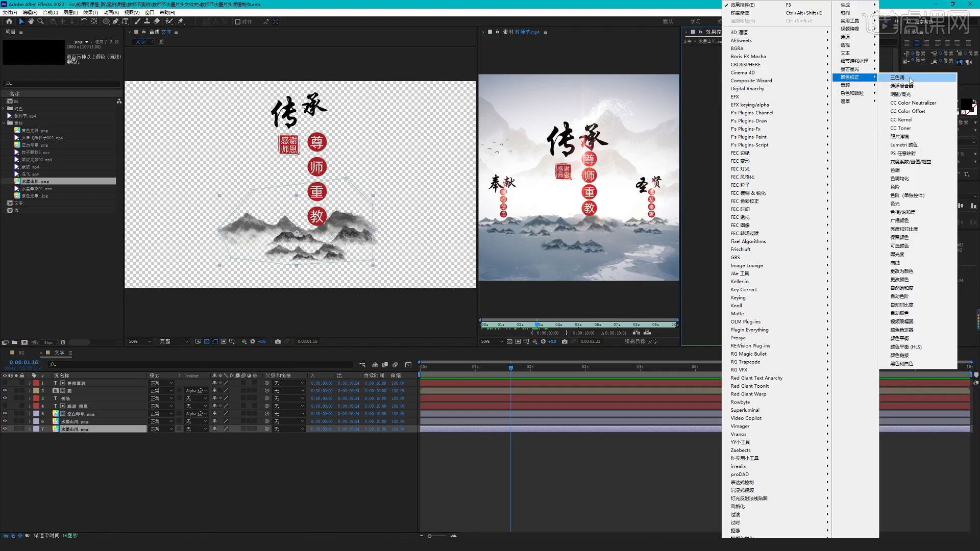Select the Rotation tool
The height and width of the screenshot is (551, 980).
(x=84, y=21)
